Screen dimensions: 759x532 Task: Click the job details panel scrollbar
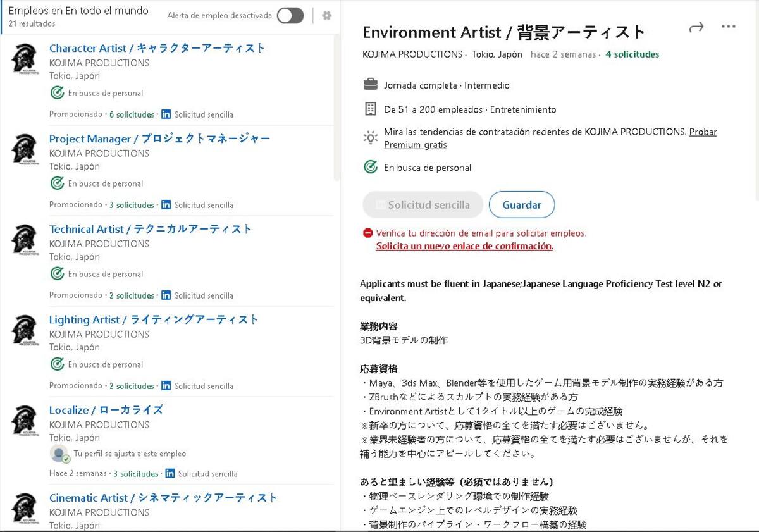coord(756,101)
